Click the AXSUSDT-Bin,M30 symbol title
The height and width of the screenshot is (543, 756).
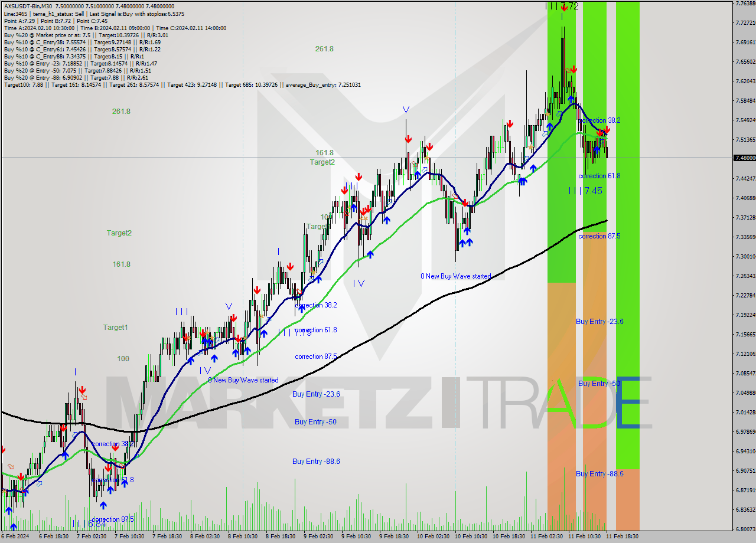tap(27, 6)
